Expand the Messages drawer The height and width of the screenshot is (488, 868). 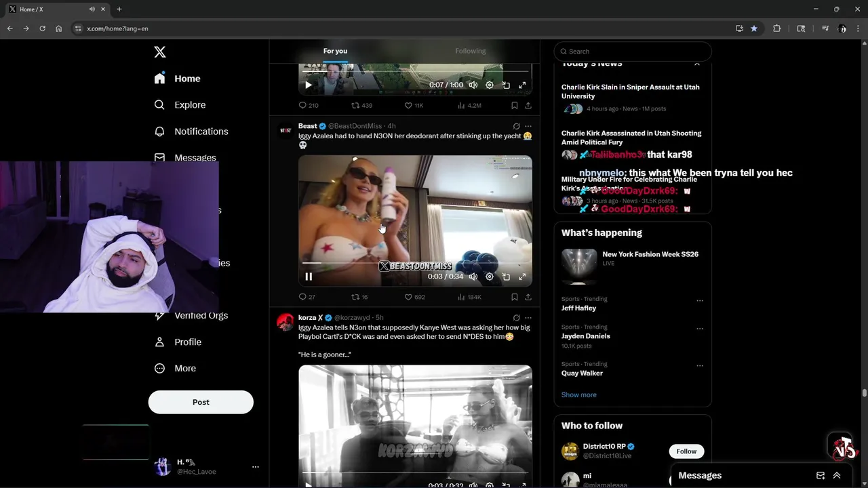coord(837,476)
